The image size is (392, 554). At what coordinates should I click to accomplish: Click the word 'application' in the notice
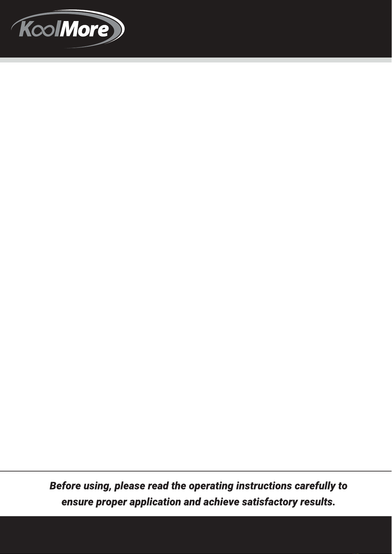pos(155,502)
